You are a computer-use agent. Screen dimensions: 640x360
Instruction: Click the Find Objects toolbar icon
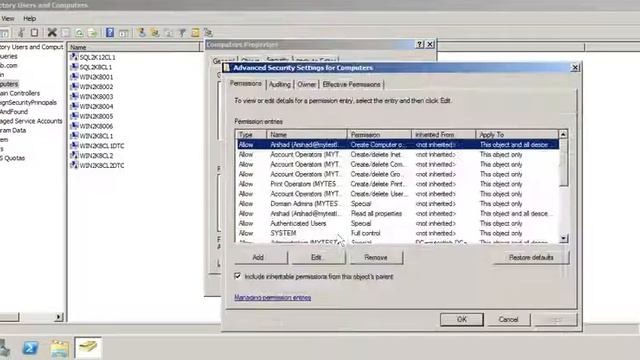pos(196,33)
